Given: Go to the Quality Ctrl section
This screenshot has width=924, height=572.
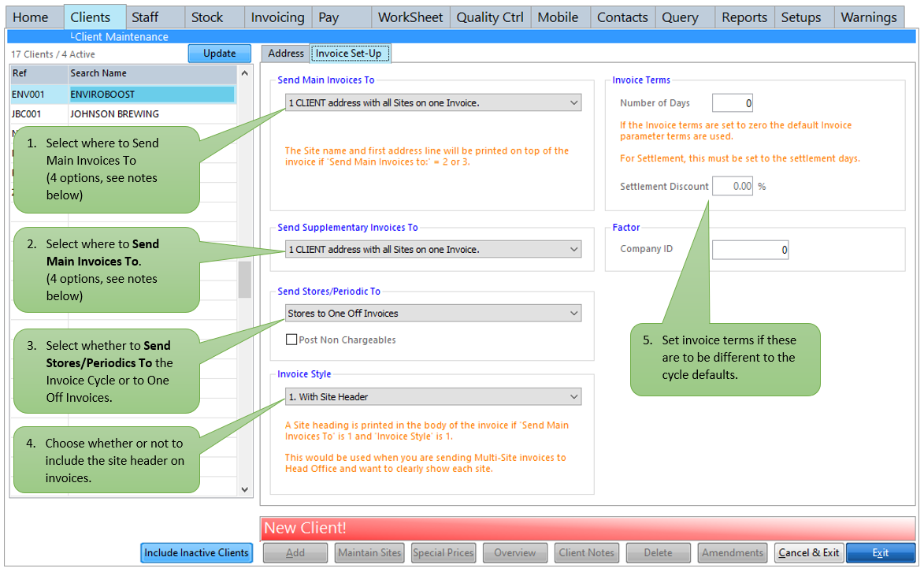Looking at the screenshot, I should pos(489,17).
